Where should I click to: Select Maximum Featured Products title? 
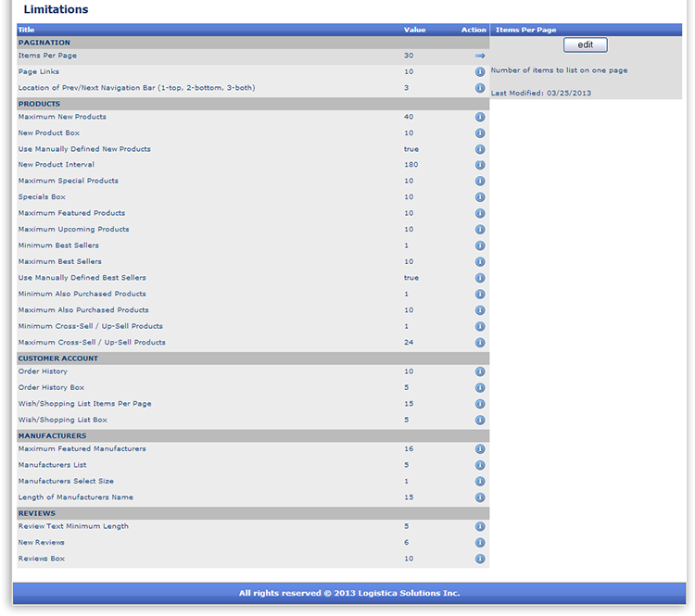tap(71, 213)
